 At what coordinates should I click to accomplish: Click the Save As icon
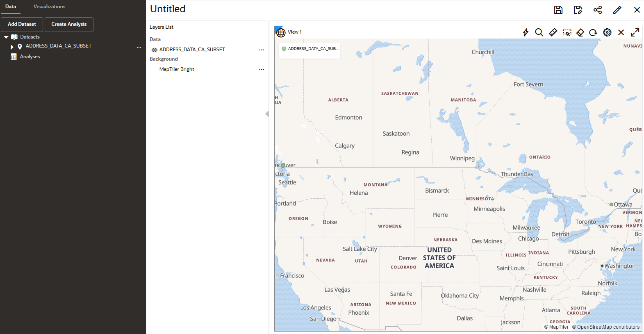coord(578,10)
